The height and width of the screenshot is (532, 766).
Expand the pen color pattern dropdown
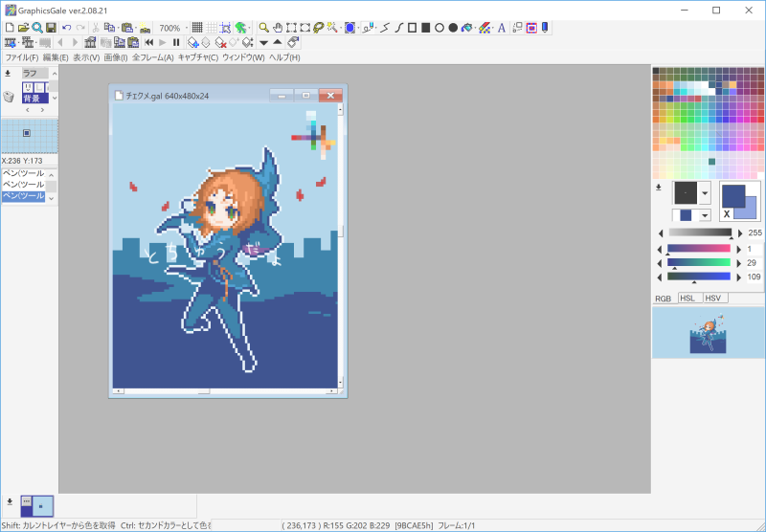click(x=706, y=215)
